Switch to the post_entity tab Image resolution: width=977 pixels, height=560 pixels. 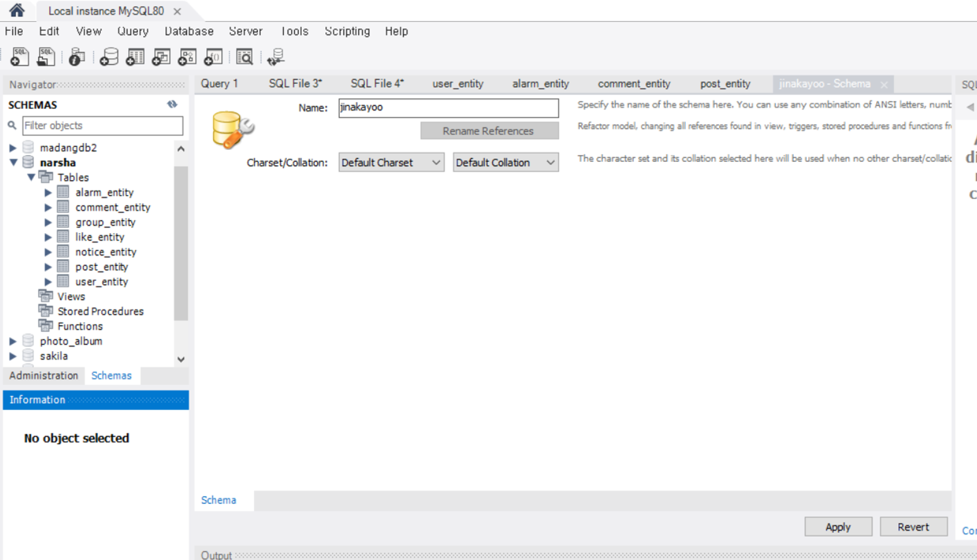(725, 83)
